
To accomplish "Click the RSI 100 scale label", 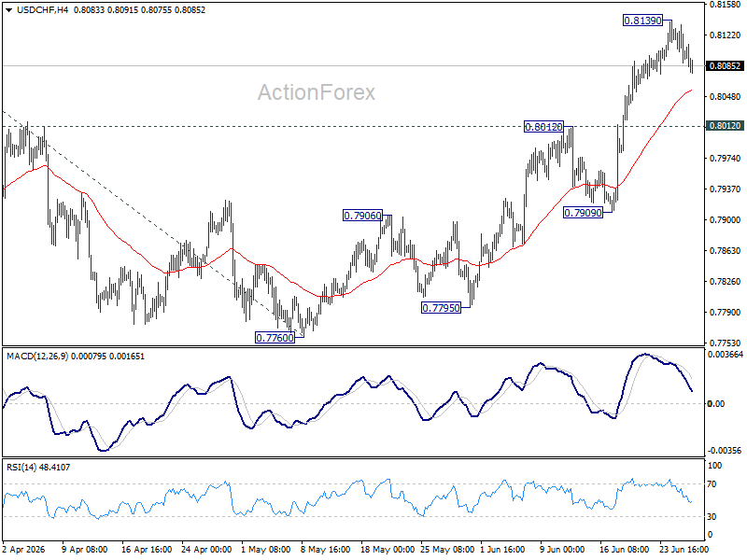I will 714,465.
